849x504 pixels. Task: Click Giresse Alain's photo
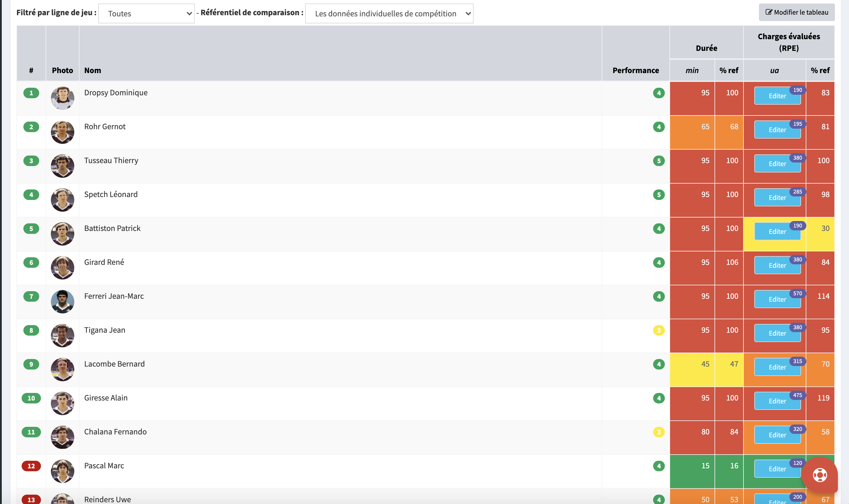coord(63,403)
